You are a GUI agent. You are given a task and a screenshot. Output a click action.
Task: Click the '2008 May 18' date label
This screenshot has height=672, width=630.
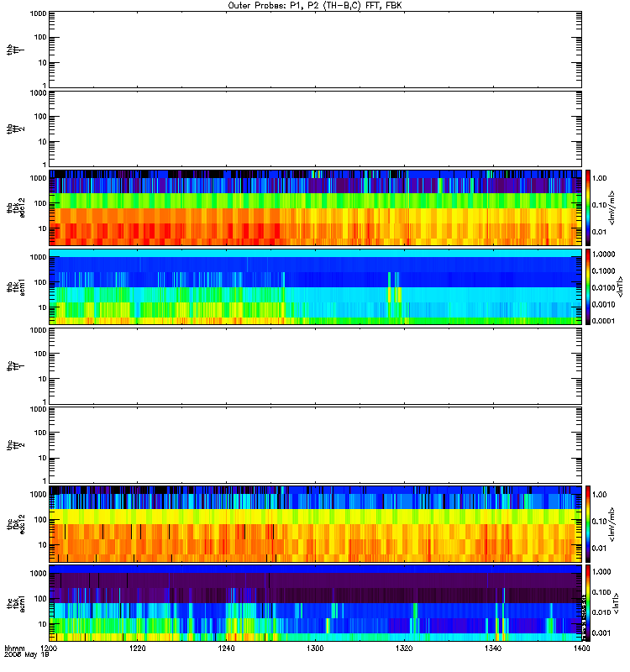[x=27, y=655]
